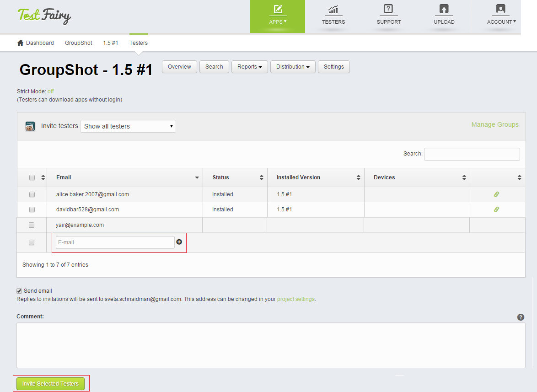Open the Apps navigation icon
The width and height of the screenshot is (537, 392).
point(278,10)
